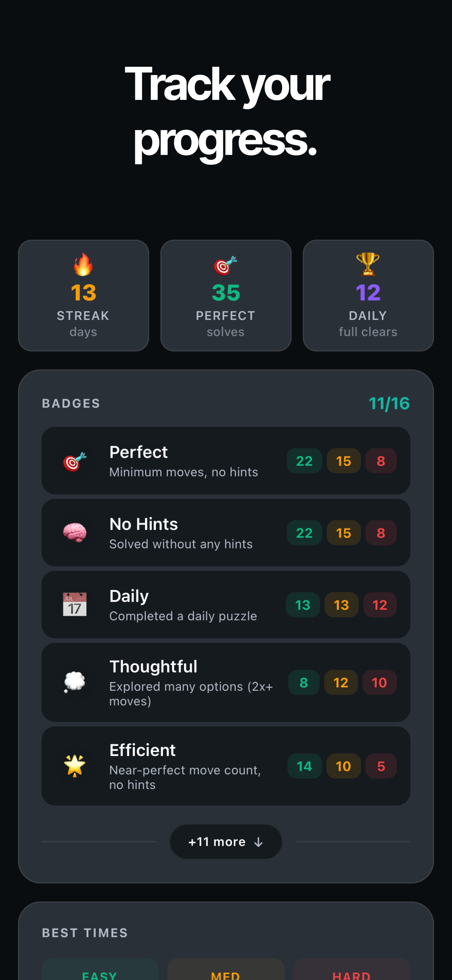Tap the red 12 count on Daily badge

point(379,605)
